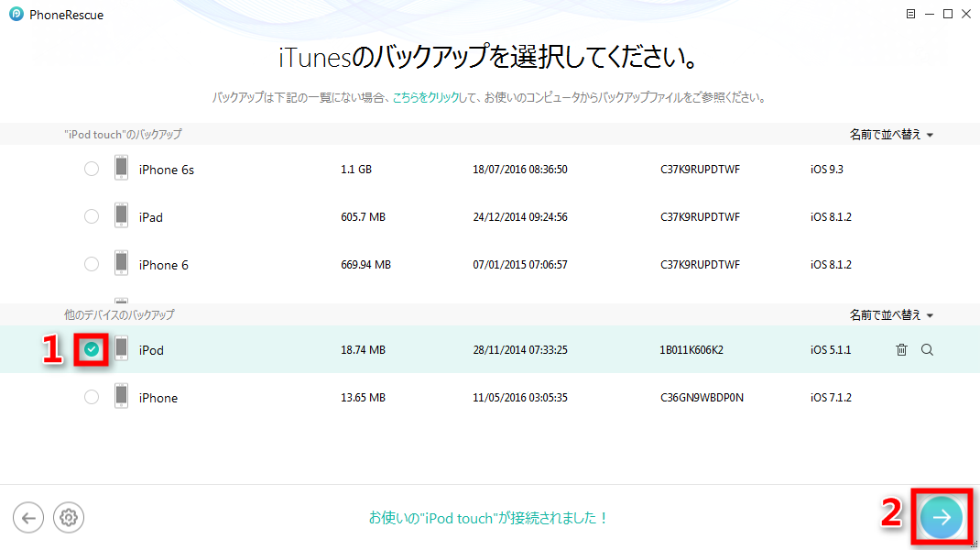This screenshot has width=980, height=550.
Task: Click the back arrow button
Action: pyautogui.click(x=28, y=518)
